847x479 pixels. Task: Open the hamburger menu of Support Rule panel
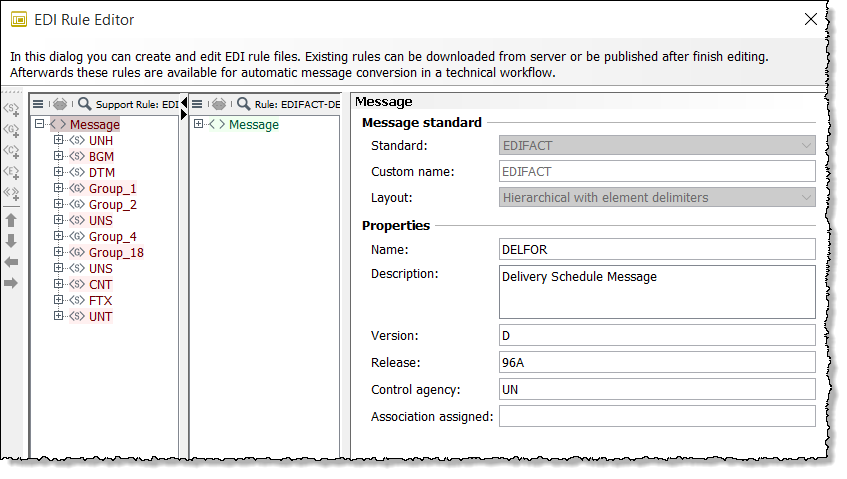click(38, 104)
